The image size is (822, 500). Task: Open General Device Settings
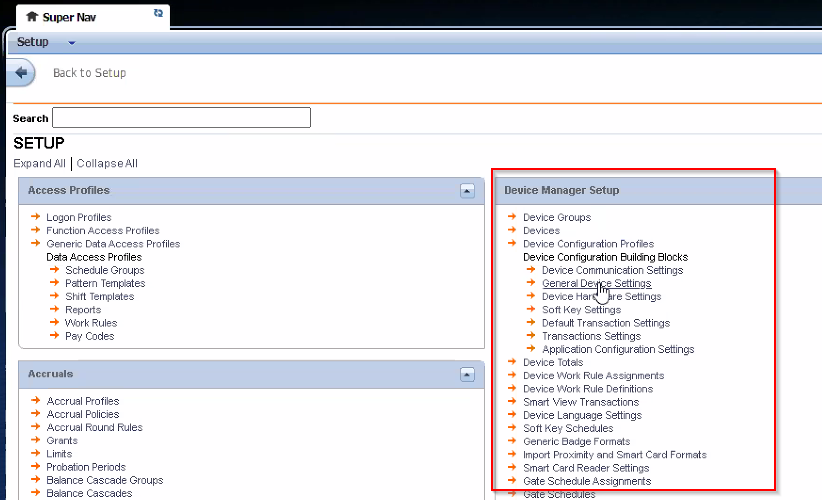[596, 283]
